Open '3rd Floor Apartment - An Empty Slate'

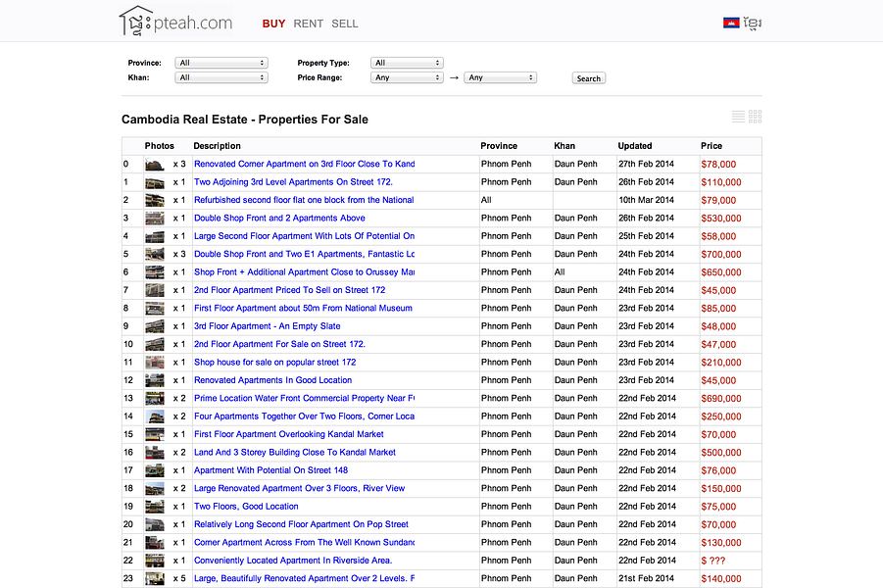tap(267, 326)
